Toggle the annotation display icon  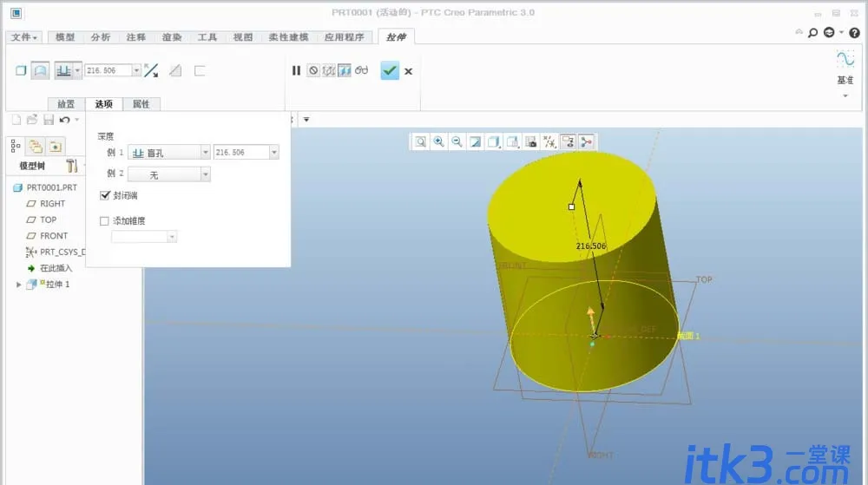[568, 142]
